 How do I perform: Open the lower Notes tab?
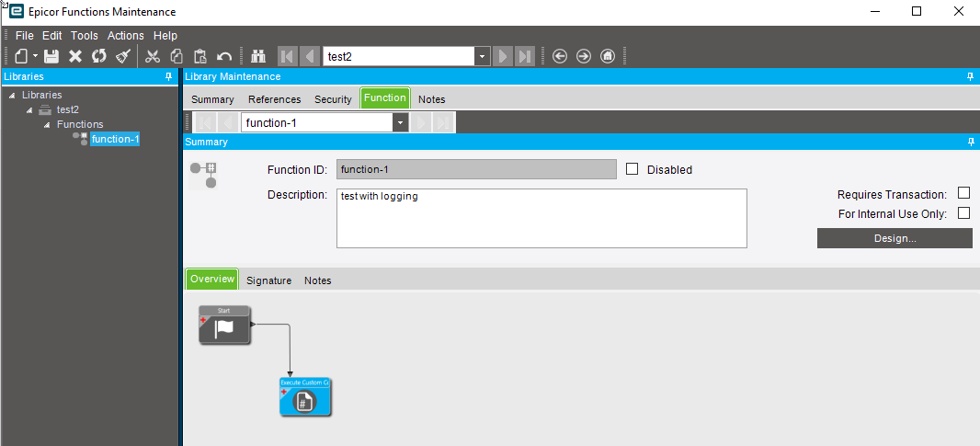pyautogui.click(x=317, y=280)
